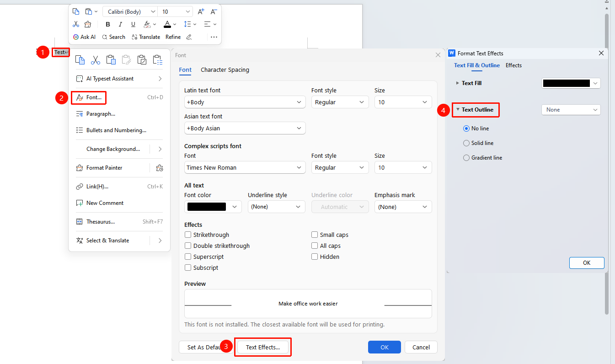Open the Latin text font dropdown
Image resolution: width=615 pixels, height=364 pixels.
coord(245,102)
